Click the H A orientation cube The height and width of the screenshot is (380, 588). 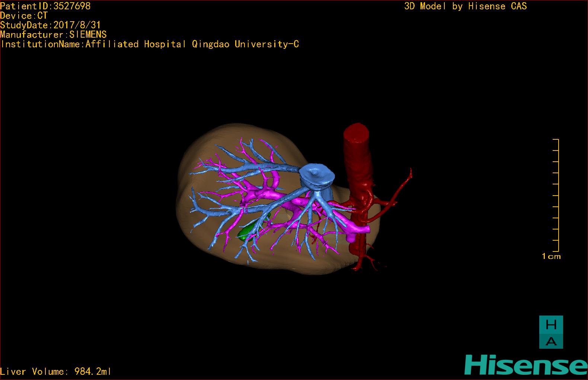(x=551, y=332)
